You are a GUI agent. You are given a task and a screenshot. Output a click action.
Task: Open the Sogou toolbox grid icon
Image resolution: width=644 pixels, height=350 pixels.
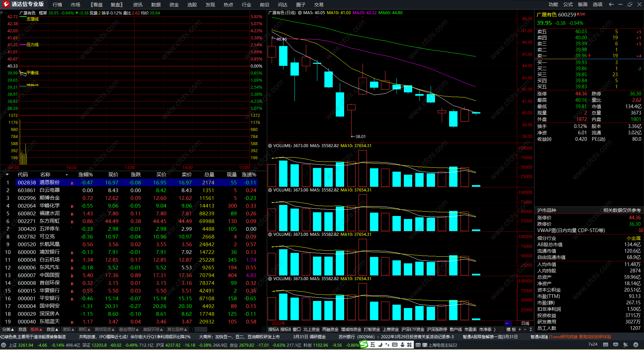pyautogui.click(x=410, y=345)
